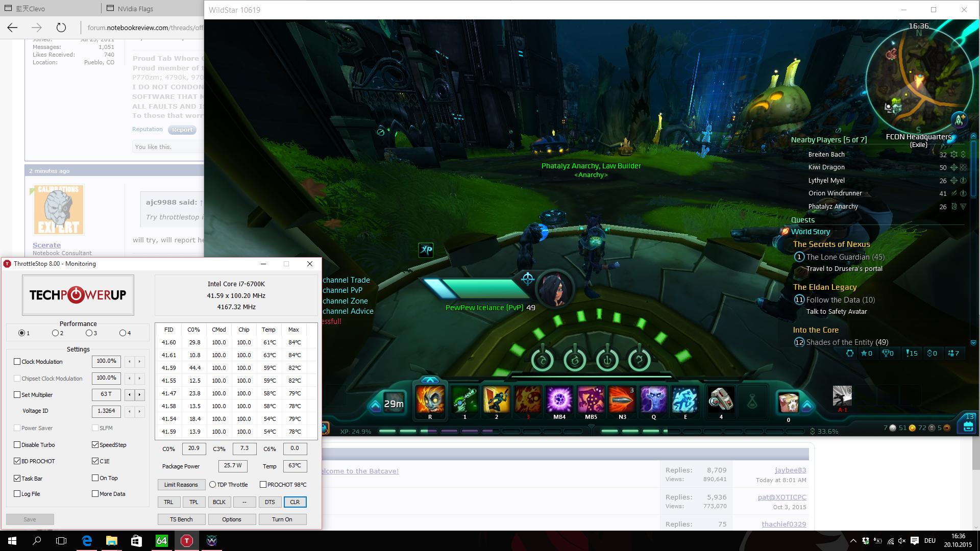Click the Turn On button
The height and width of the screenshot is (551, 980).
click(x=282, y=519)
